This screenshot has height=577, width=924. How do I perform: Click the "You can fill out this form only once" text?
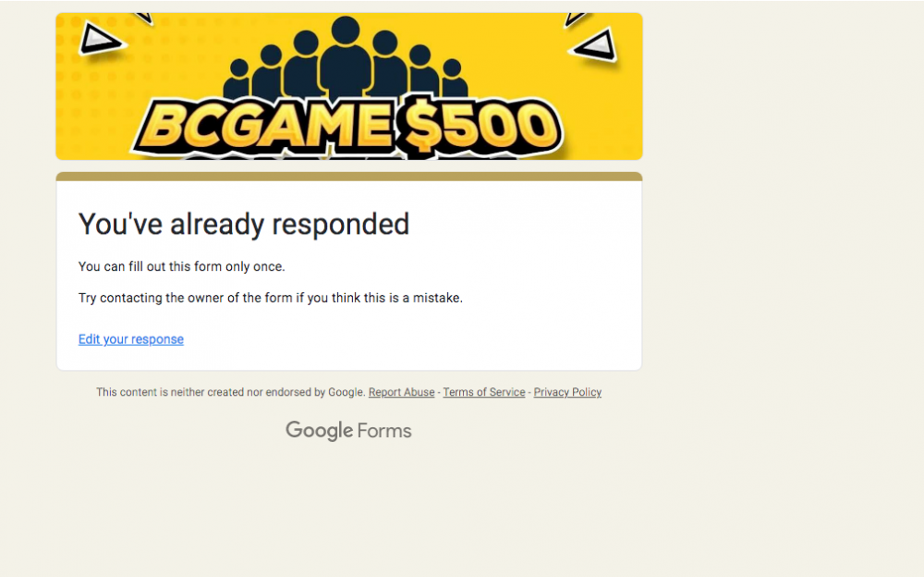point(181,266)
